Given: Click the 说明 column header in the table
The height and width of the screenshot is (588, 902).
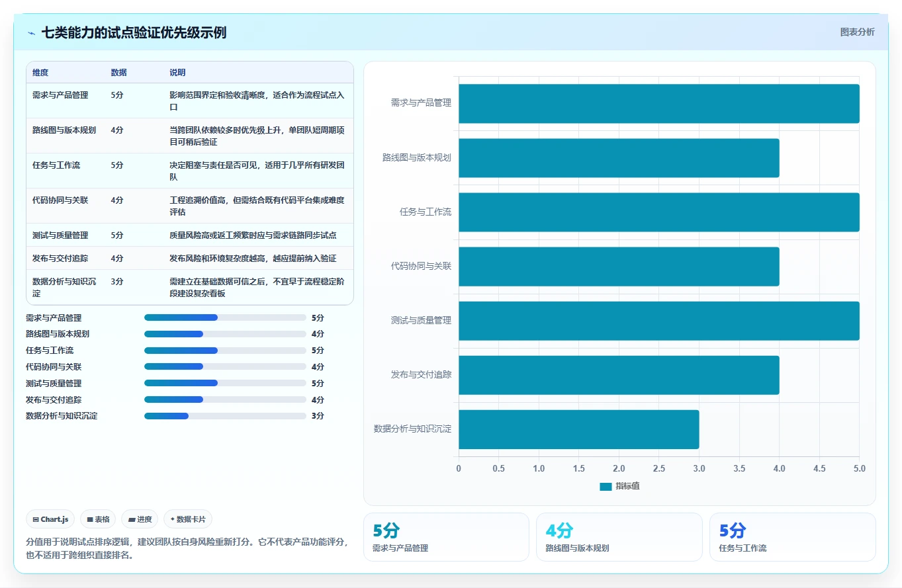Looking at the screenshot, I should click(x=177, y=73).
